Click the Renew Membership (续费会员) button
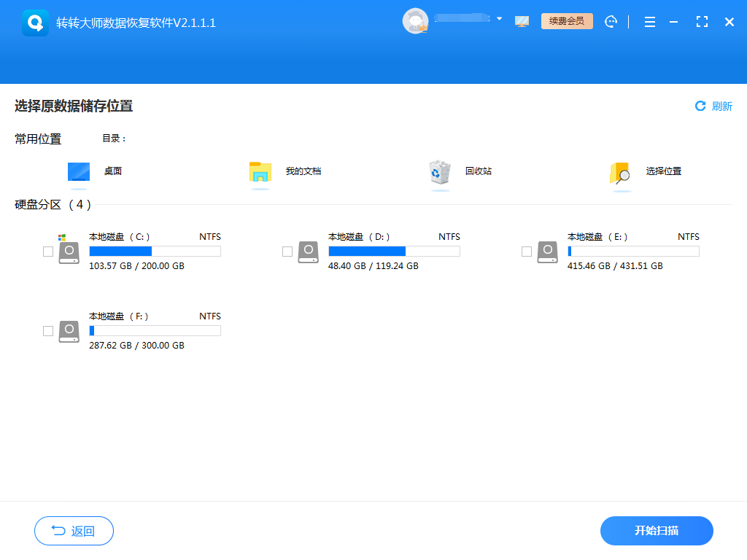 (567, 21)
